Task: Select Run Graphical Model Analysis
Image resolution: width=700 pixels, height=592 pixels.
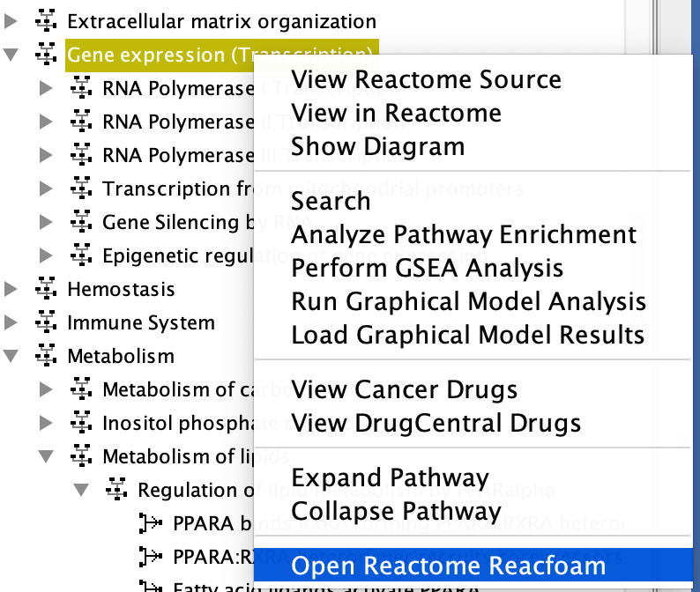Action: (x=473, y=301)
